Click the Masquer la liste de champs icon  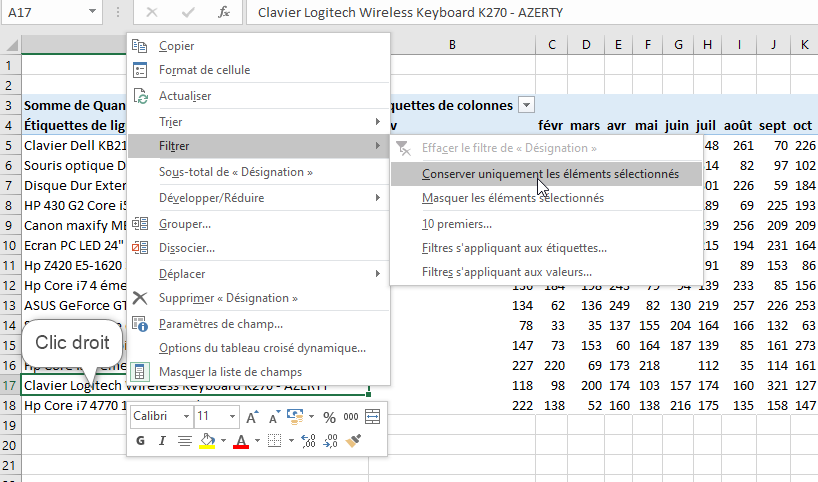click(140, 372)
